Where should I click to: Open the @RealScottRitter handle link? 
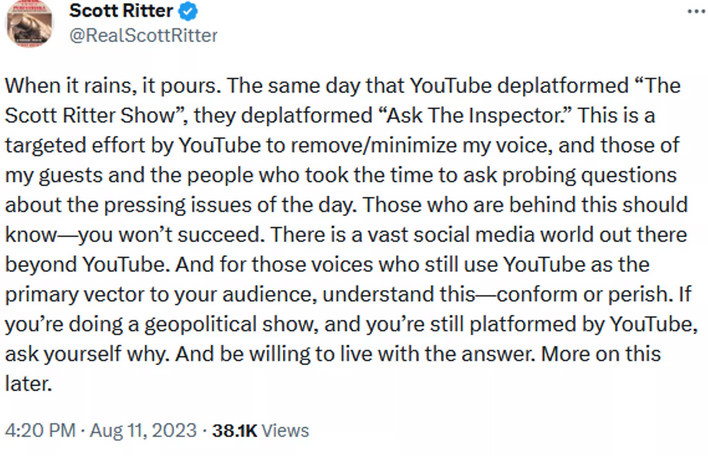pyautogui.click(x=143, y=35)
